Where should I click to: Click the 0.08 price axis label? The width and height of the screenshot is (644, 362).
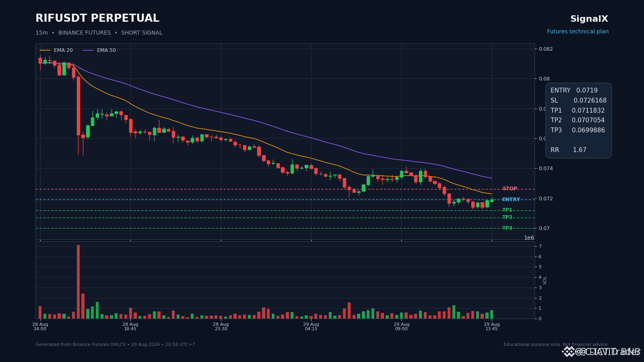pos(544,79)
